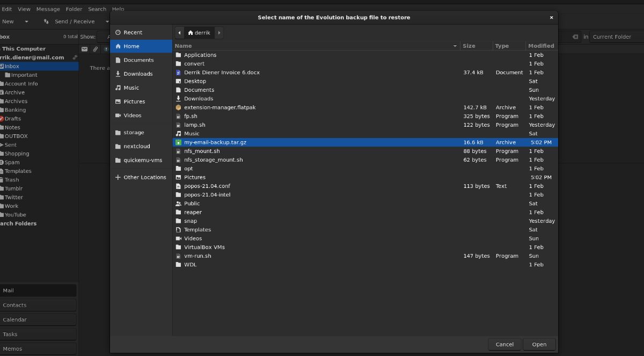644x356 pixels.
Task: Open the Search menu
Action: point(97,9)
